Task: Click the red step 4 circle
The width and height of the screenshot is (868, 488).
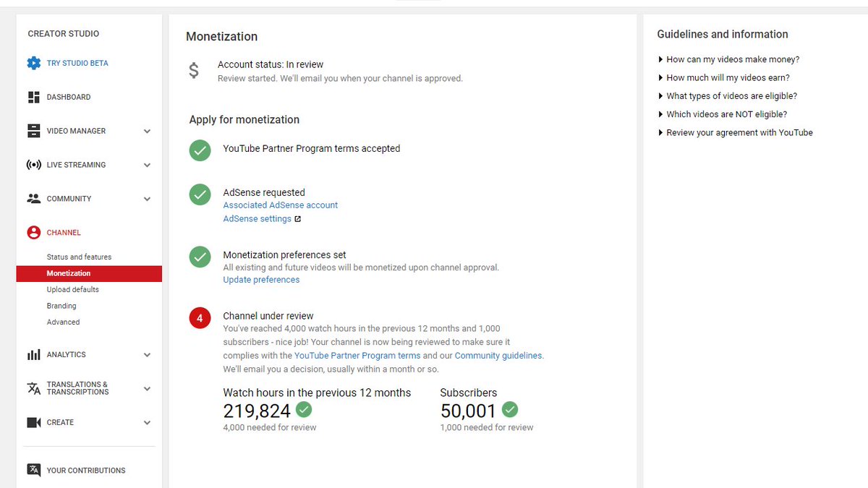Action: [x=200, y=318]
